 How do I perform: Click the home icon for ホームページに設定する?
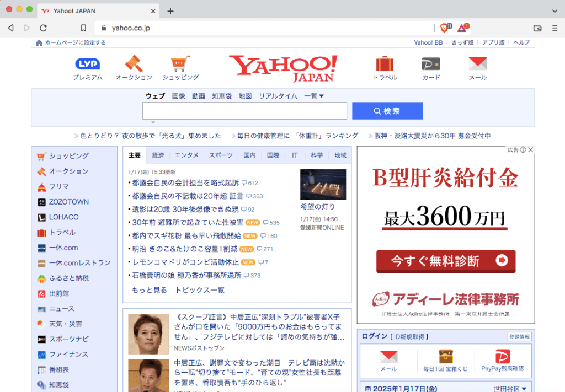[39, 43]
